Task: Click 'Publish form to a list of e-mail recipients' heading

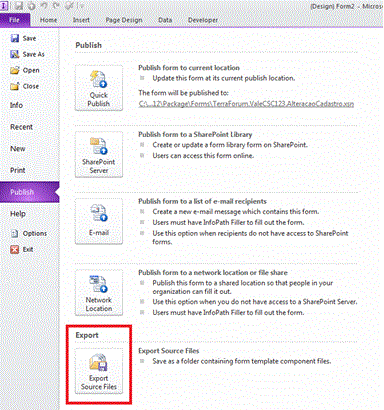Action: 202,201
